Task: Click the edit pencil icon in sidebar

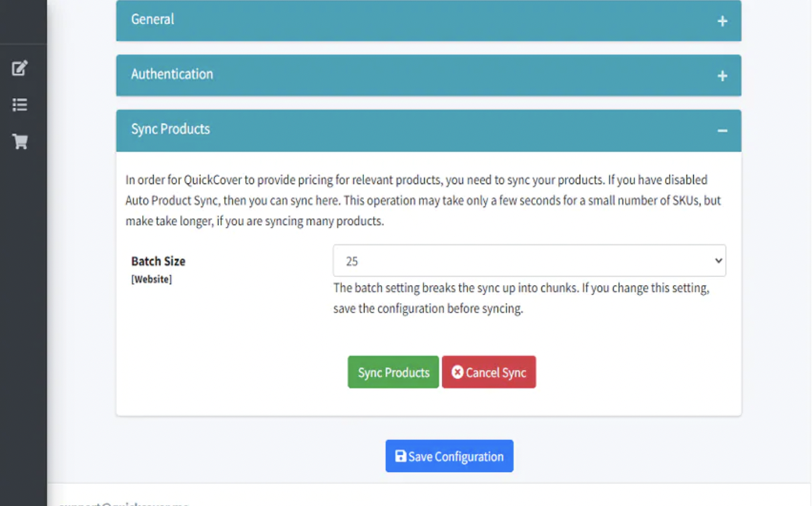Action: (20, 67)
